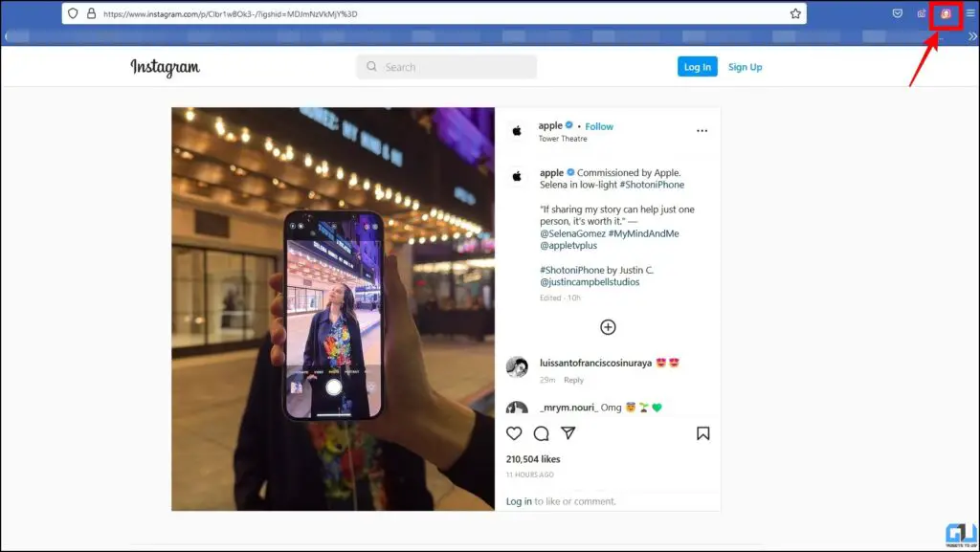This screenshot has width=980, height=552.
Task: Click Log in link below the post
Action: click(x=519, y=501)
